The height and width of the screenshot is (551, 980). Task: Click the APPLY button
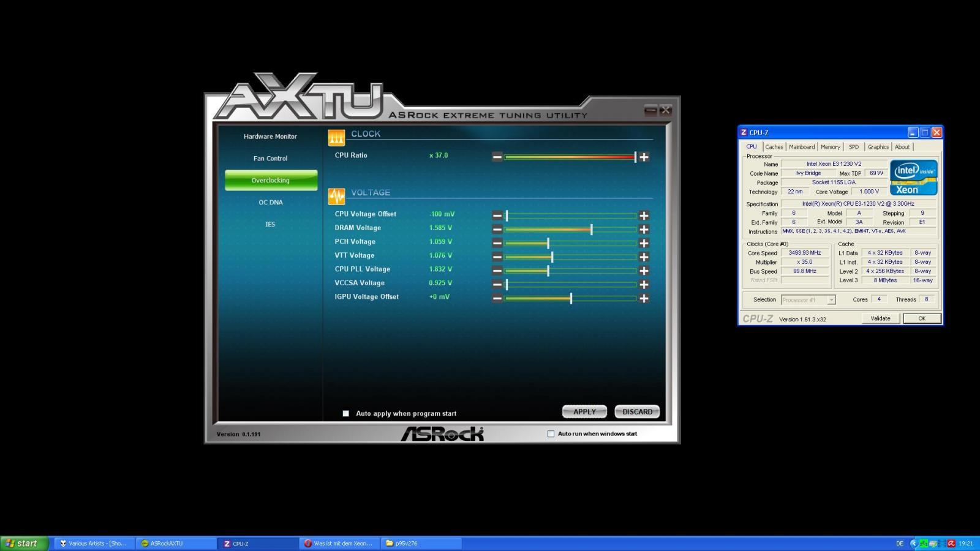pos(584,411)
